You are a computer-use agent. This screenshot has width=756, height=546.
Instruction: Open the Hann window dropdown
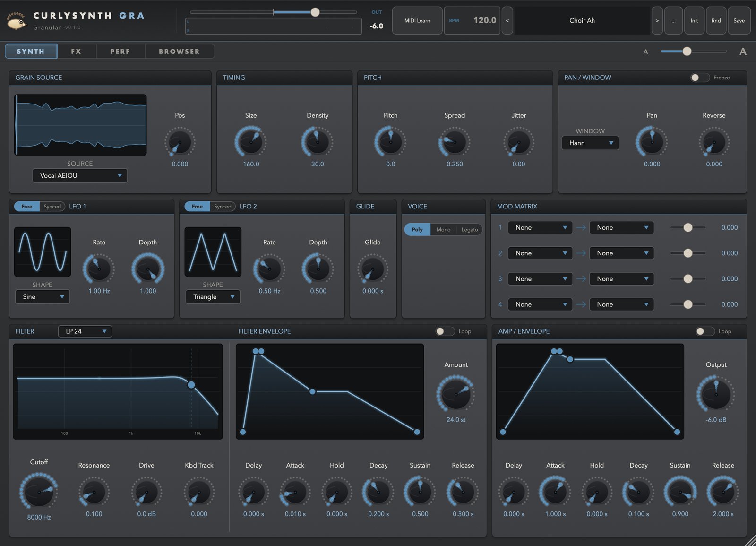(590, 143)
